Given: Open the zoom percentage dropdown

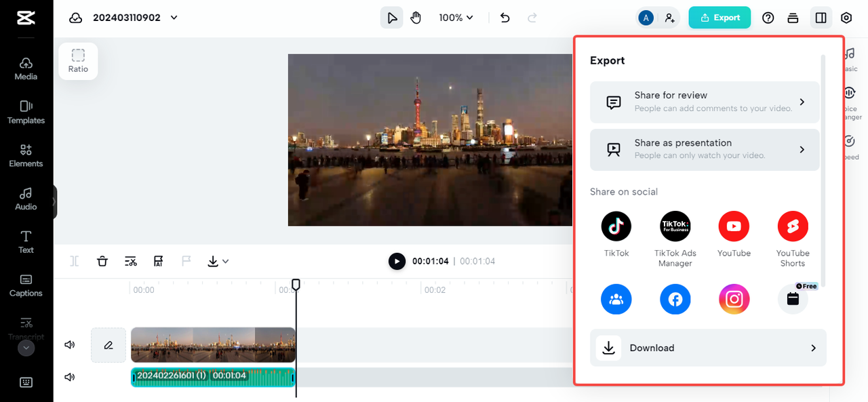Looking at the screenshot, I should [x=456, y=17].
